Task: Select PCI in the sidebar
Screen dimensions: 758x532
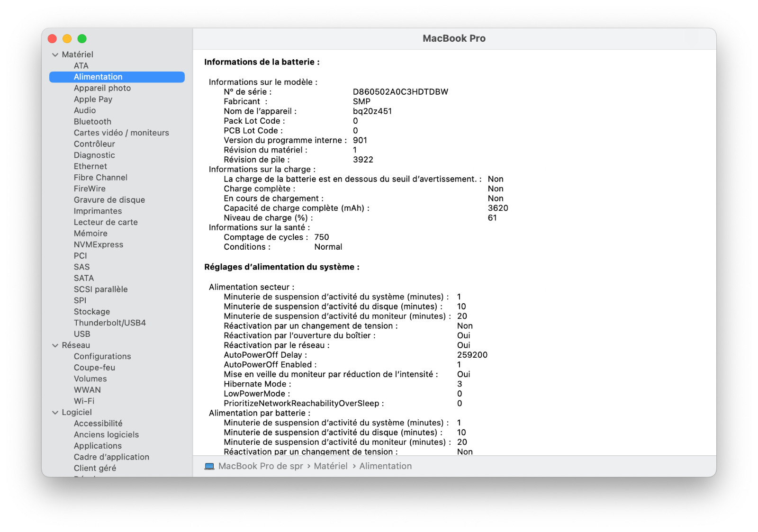Action: [81, 256]
